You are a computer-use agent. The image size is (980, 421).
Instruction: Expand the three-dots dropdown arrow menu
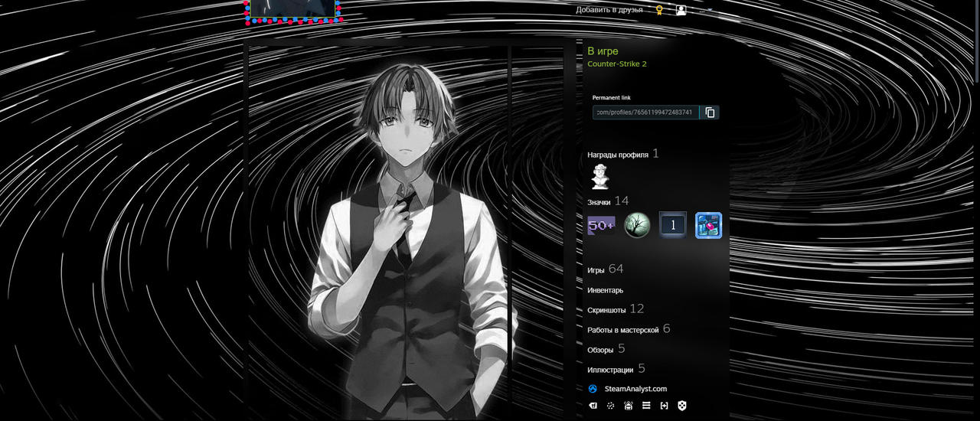coord(705,10)
